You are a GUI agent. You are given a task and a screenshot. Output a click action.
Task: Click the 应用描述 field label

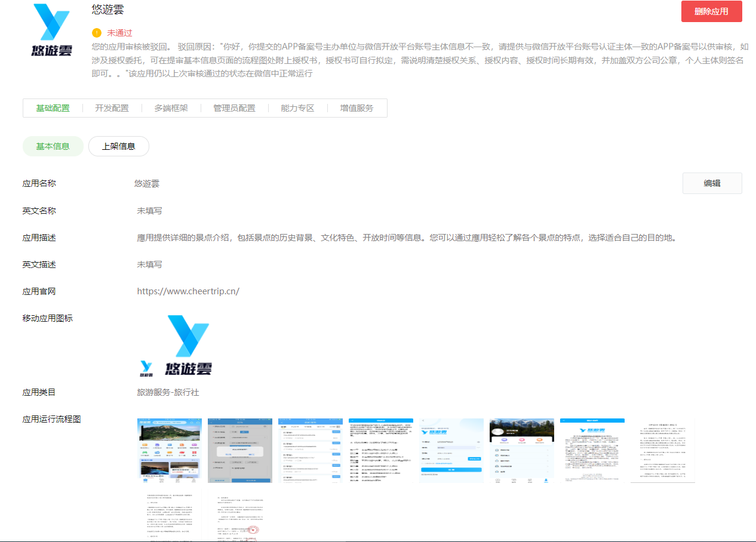[x=39, y=238]
